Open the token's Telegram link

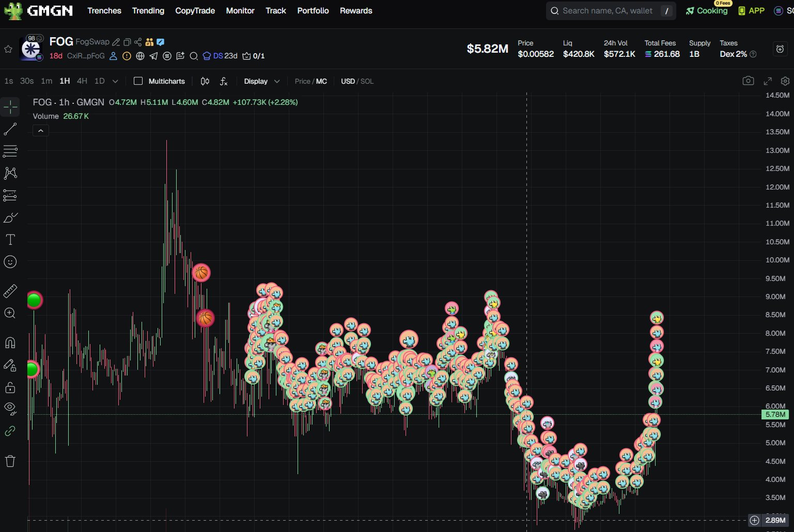point(153,56)
